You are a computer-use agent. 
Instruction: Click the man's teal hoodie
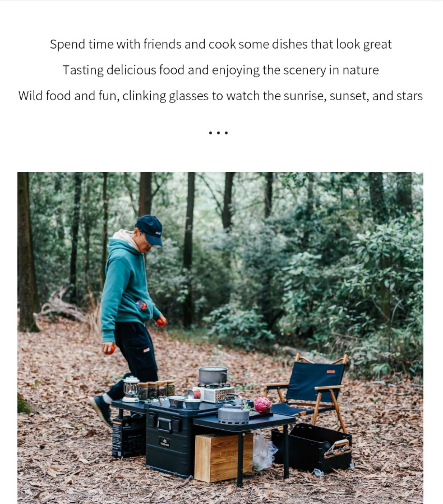(x=127, y=287)
